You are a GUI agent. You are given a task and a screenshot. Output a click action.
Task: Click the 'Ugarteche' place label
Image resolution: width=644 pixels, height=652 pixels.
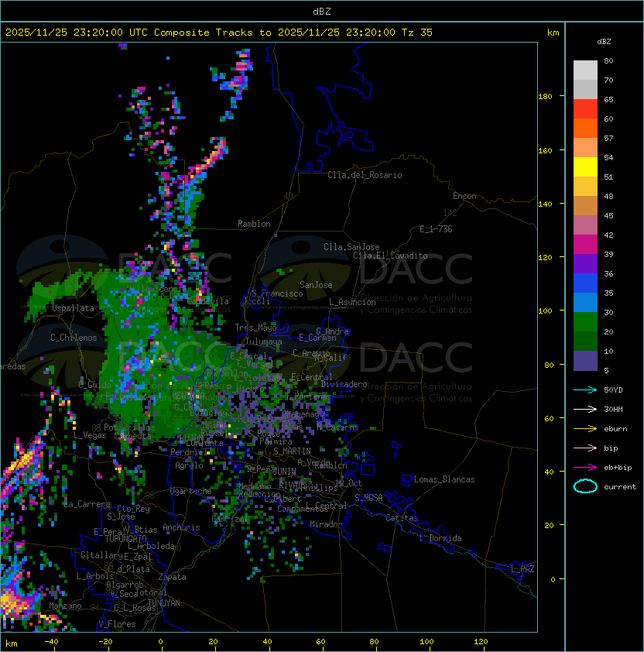coord(191,491)
